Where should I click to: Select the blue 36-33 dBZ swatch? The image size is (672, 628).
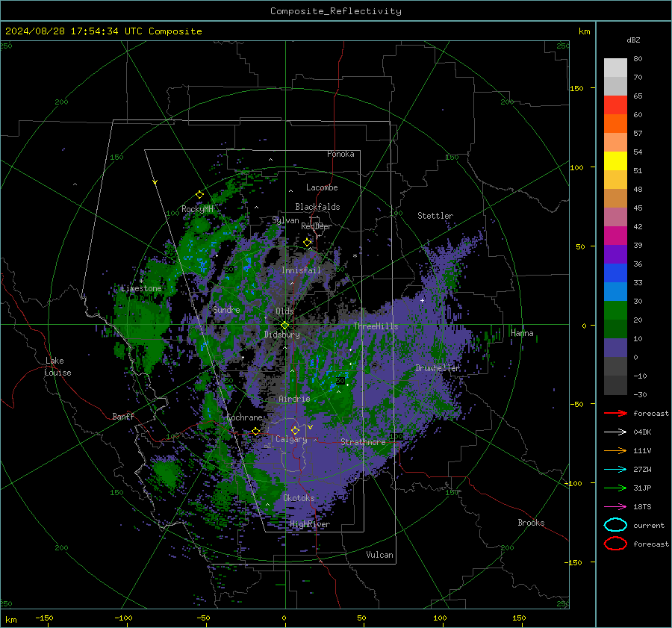pyautogui.click(x=615, y=273)
